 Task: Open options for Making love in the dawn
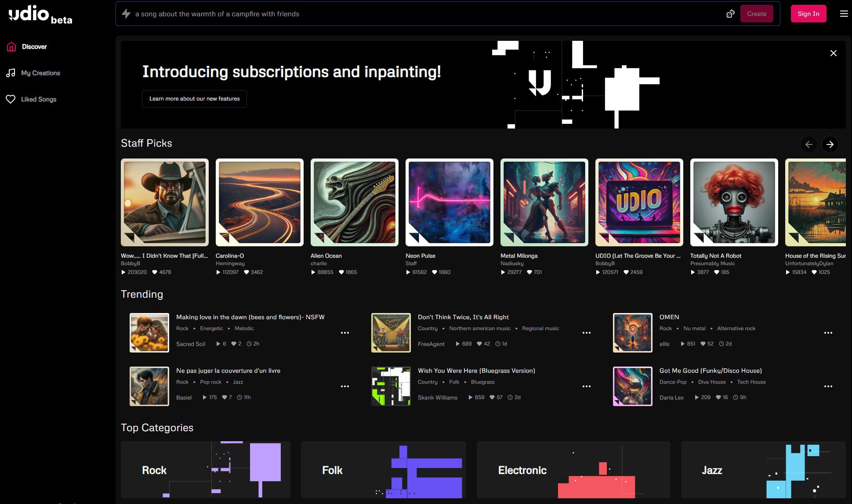coord(344,333)
